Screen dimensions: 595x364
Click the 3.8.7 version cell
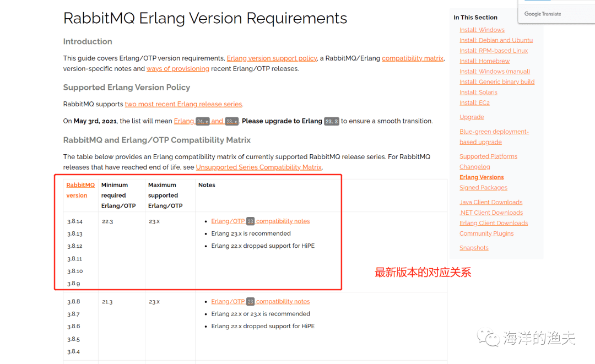point(74,314)
